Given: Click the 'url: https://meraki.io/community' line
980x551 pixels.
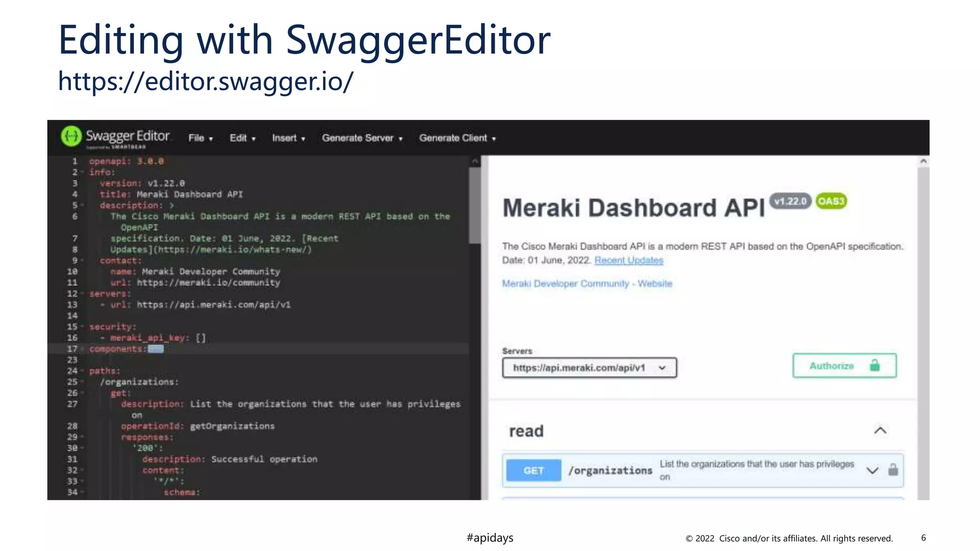Looking at the screenshot, I should (195, 283).
